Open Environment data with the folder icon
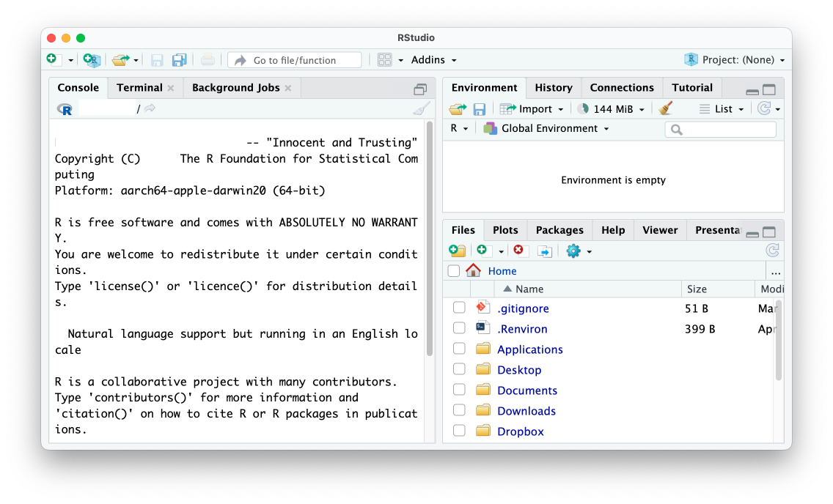This screenshot has height=504, width=833. click(x=456, y=108)
